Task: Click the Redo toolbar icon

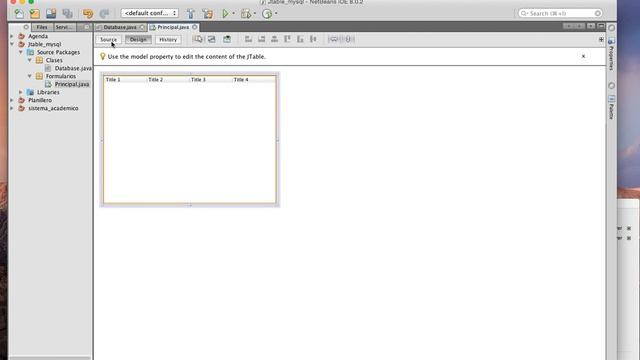Action: (104, 13)
